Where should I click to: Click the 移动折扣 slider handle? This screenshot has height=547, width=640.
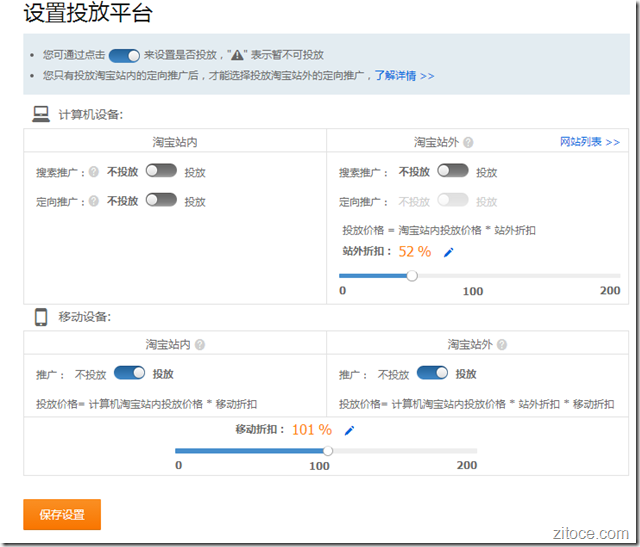[x=327, y=451]
